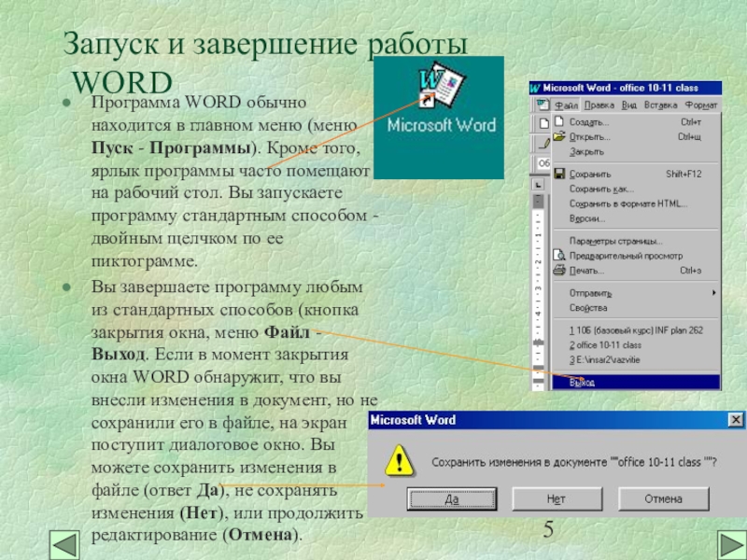The width and height of the screenshot is (747, 560).
Task: Open the Правка menu
Action: click(599, 105)
